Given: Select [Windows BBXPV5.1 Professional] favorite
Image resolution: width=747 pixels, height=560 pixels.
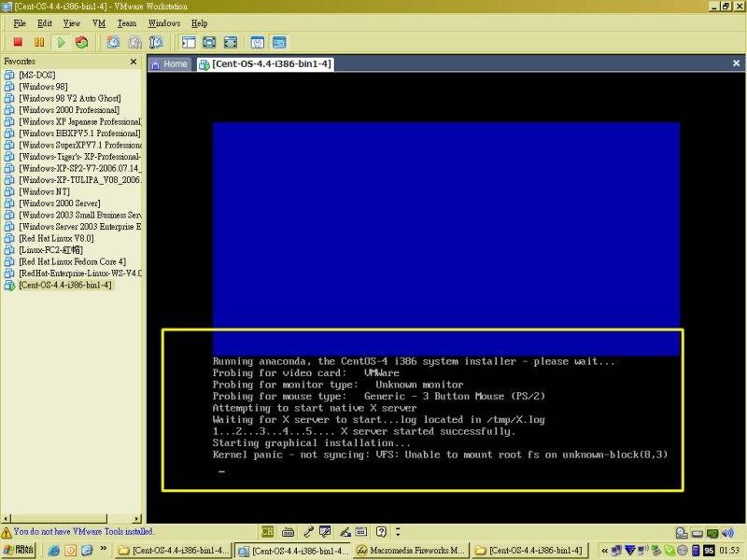Looking at the screenshot, I should tap(73, 133).
